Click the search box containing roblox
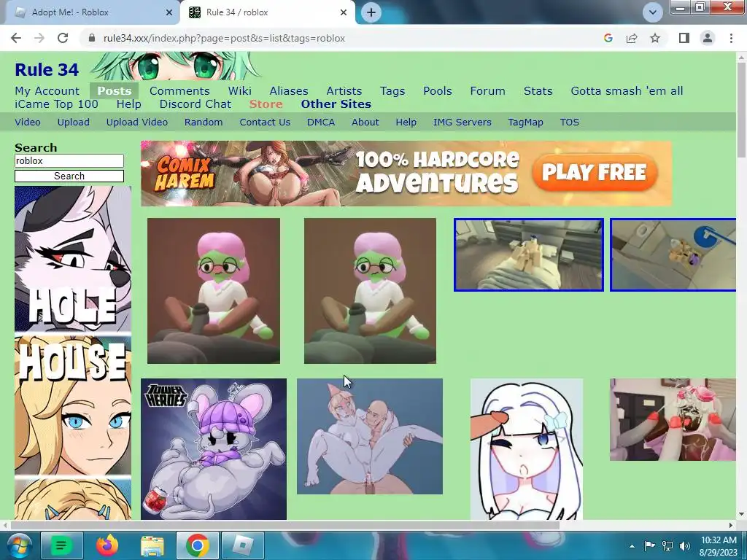Image resolution: width=747 pixels, height=560 pixels. 69,161
